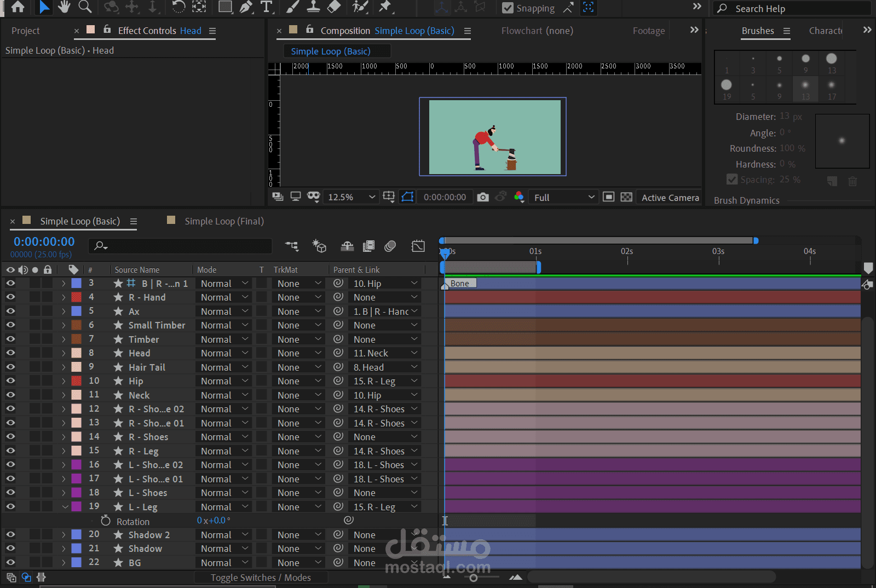Switch to Simple Loop (Final) timeline tab

coord(224,221)
